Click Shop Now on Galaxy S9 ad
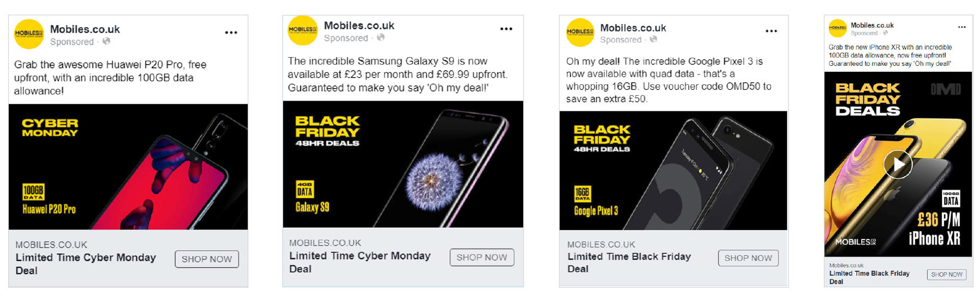 (x=481, y=257)
